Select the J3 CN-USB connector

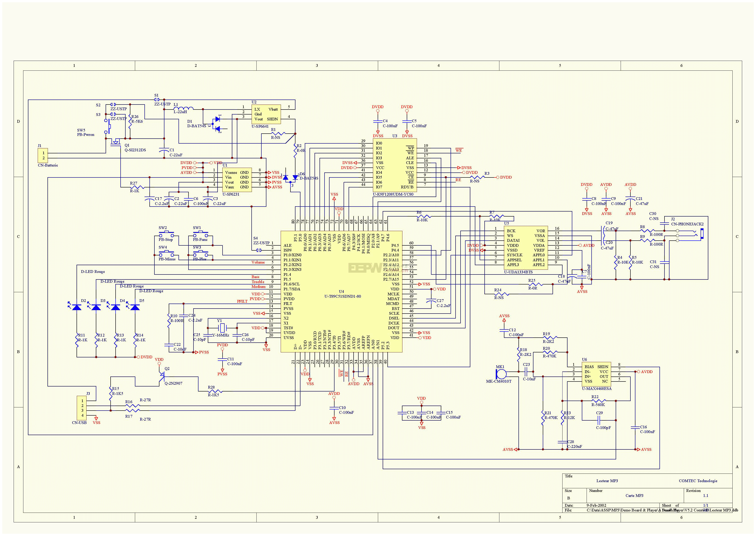point(82,408)
